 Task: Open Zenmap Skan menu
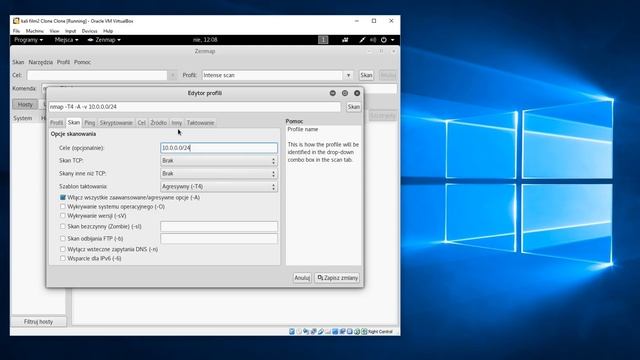[x=18, y=62]
